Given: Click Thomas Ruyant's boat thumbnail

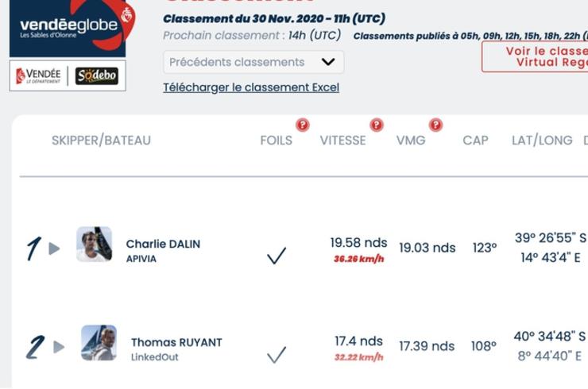Looking at the screenshot, I should tap(99, 343).
